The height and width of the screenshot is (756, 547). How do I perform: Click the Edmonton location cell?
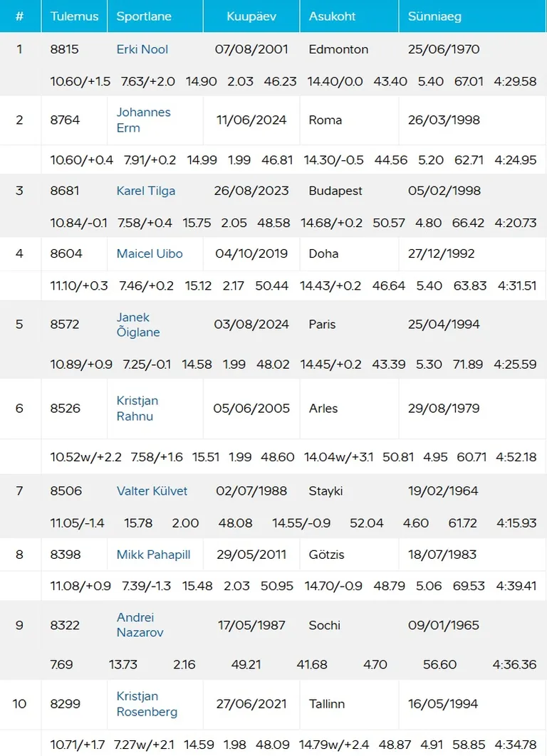pyautogui.click(x=338, y=50)
